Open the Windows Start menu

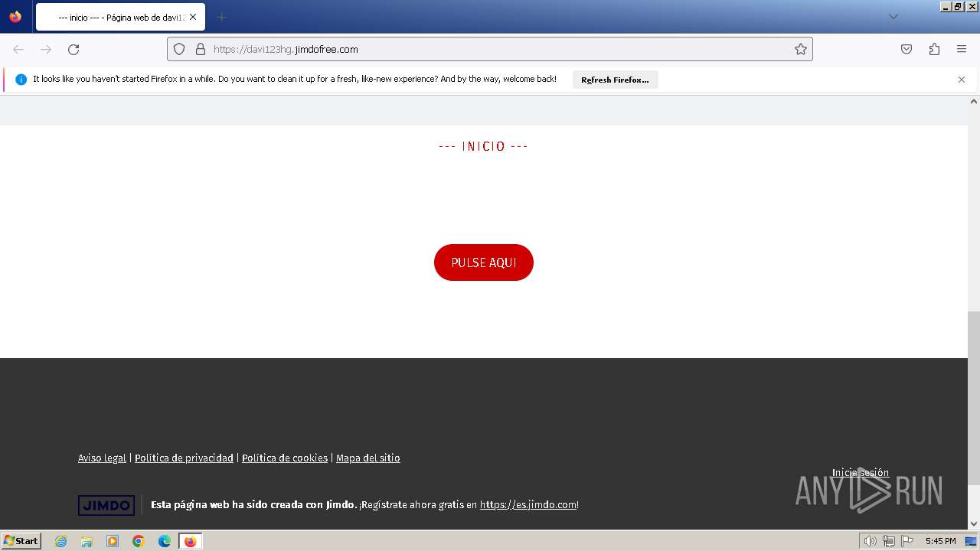(x=21, y=541)
